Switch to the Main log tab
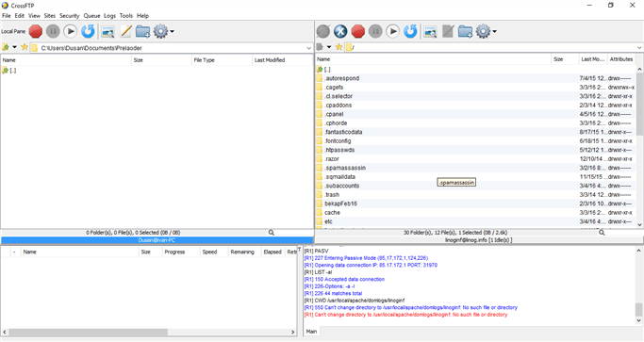 311,332
